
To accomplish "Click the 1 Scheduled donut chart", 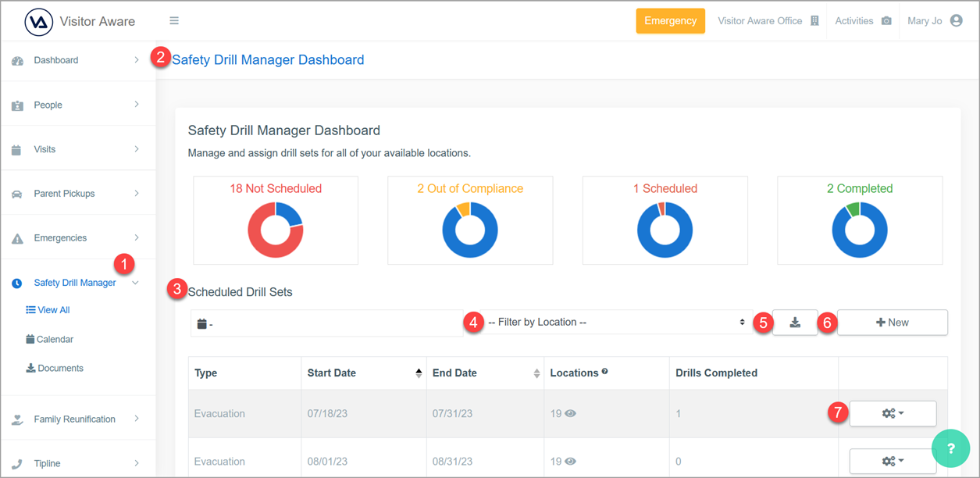I will click(x=665, y=230).
